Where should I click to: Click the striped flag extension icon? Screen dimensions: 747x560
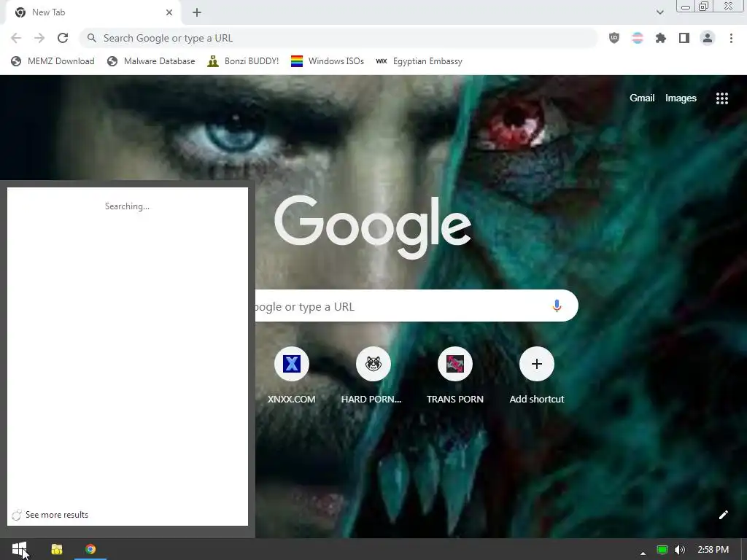pos(638,38)
